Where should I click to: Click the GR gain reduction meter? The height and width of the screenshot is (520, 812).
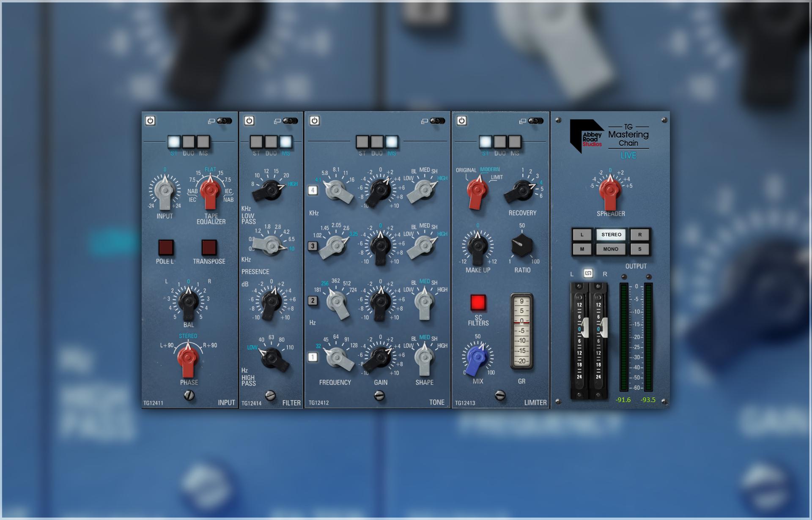521,331
